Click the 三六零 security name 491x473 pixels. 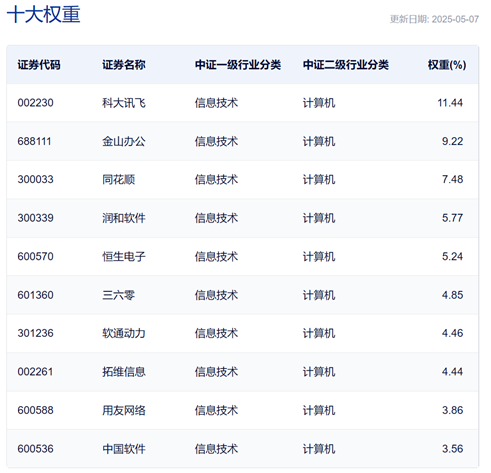tap(118, 295)
